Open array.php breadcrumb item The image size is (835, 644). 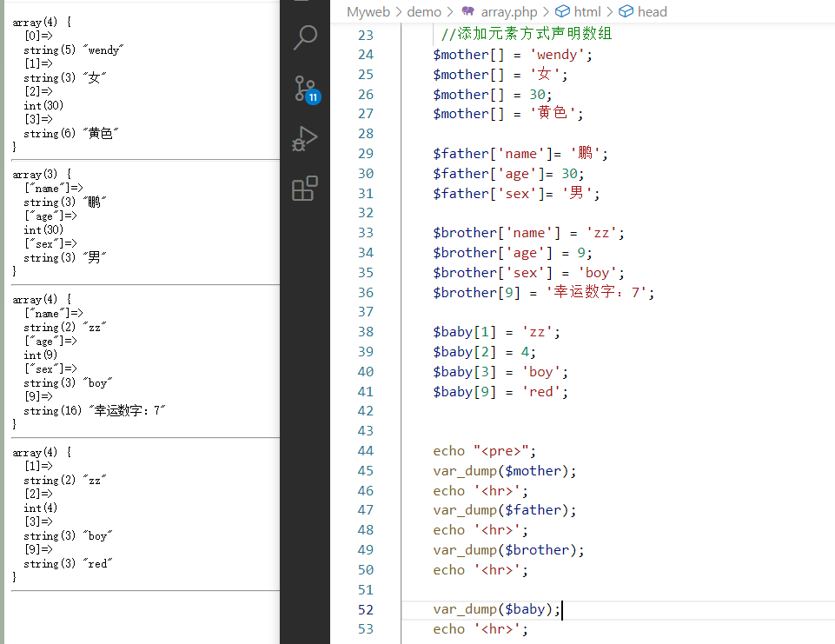[x=508, y=11]
